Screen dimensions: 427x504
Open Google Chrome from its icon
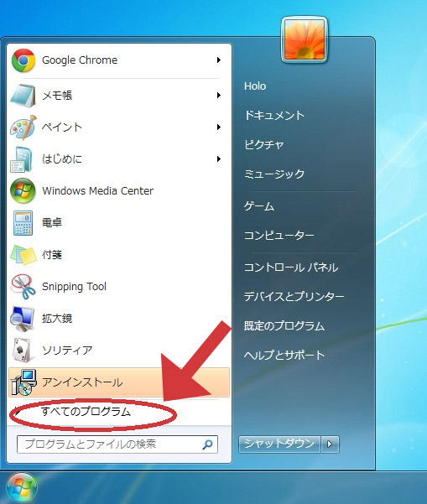[x=23, y=60]
